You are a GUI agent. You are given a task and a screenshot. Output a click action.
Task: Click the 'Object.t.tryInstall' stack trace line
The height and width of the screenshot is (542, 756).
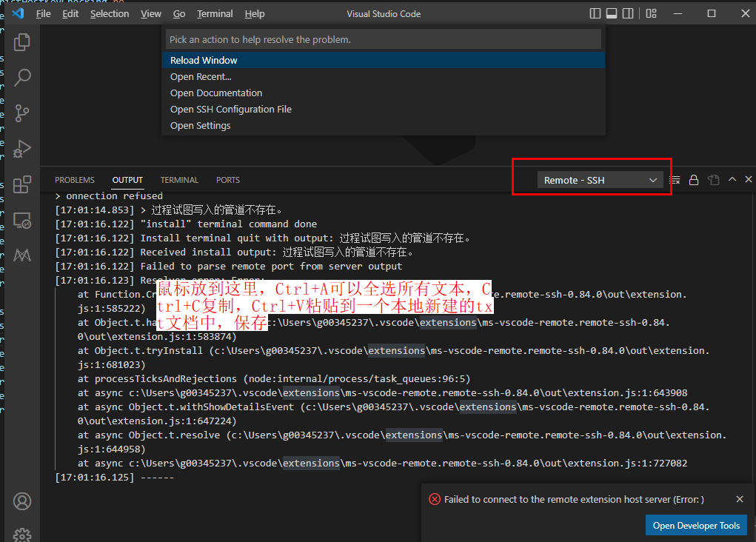click(393, 358)
